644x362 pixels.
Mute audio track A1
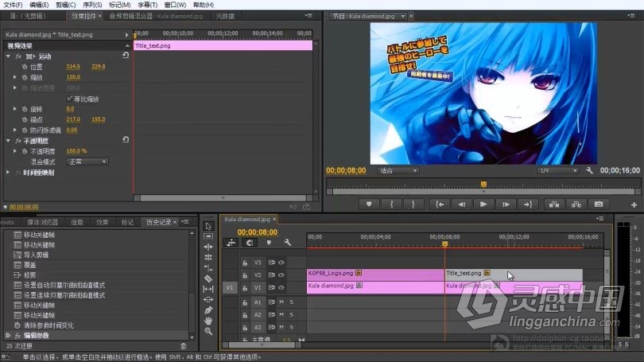pyautogui.click(x=281, y=302)
